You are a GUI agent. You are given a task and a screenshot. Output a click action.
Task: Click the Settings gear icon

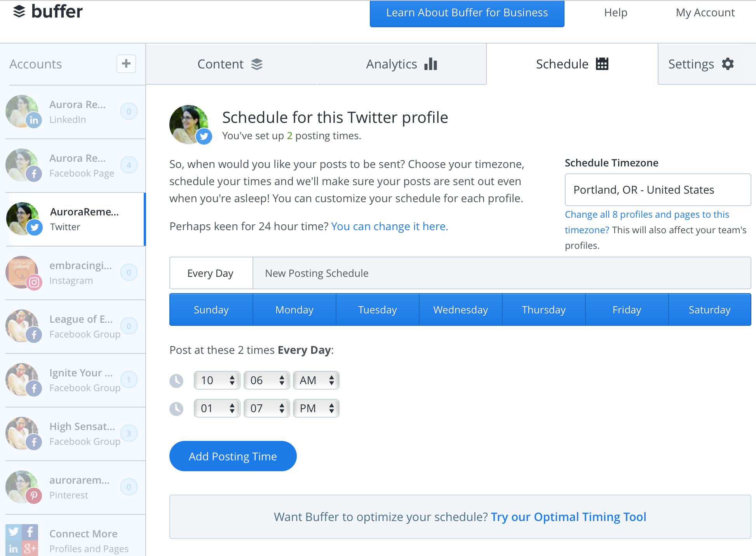pyautogui.click(x=728, y=64)
